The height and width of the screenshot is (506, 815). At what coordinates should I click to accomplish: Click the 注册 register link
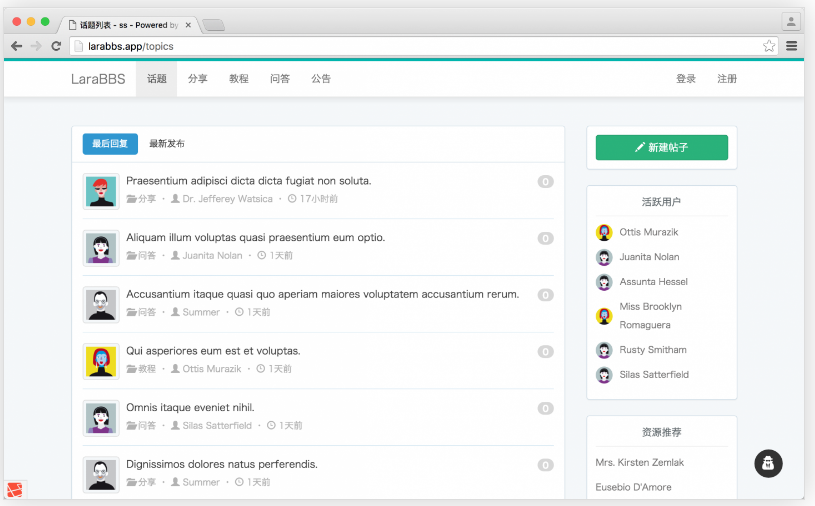pyautogui.click(x=727, y=79)
